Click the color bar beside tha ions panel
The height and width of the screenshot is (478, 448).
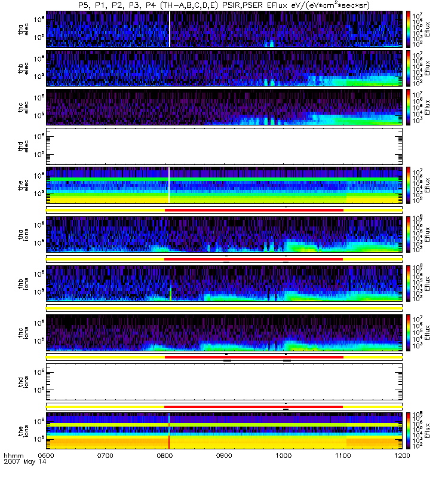point(408,234)
